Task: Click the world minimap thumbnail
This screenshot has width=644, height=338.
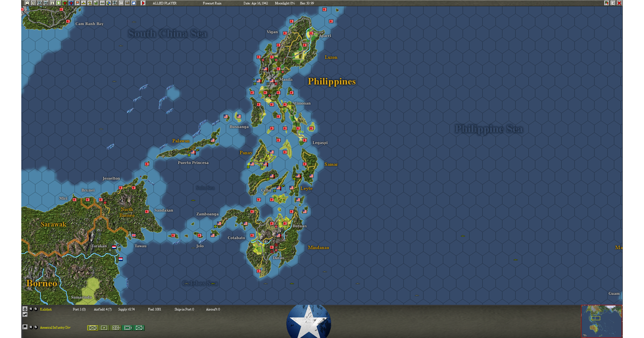Action: 601,321
